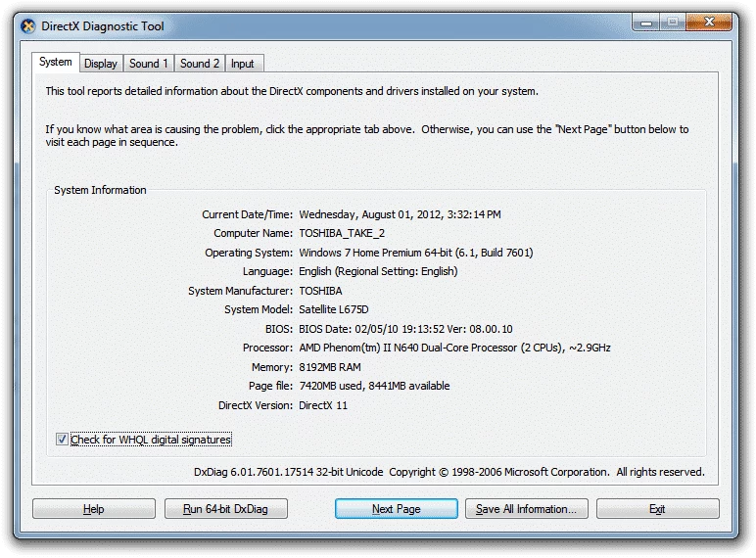Screen dimensions: 756x558
Task: Select the Sound 2 tab
Action: [200, 64]
